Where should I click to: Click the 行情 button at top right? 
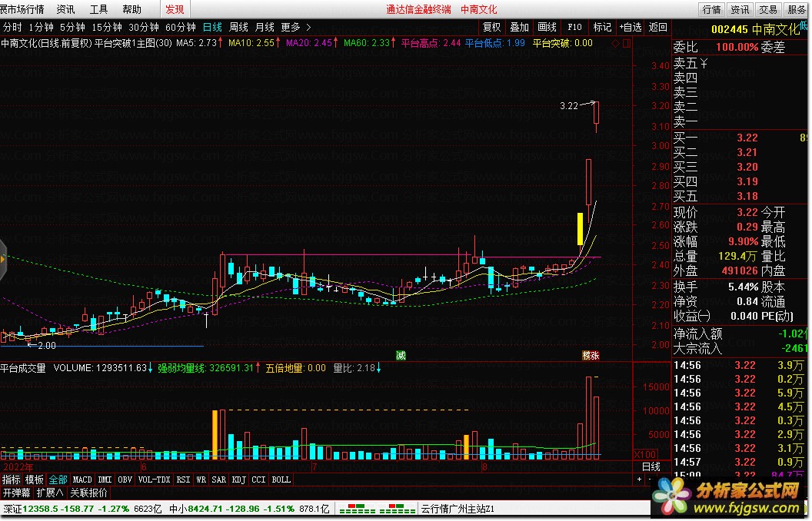coord(711,9)
